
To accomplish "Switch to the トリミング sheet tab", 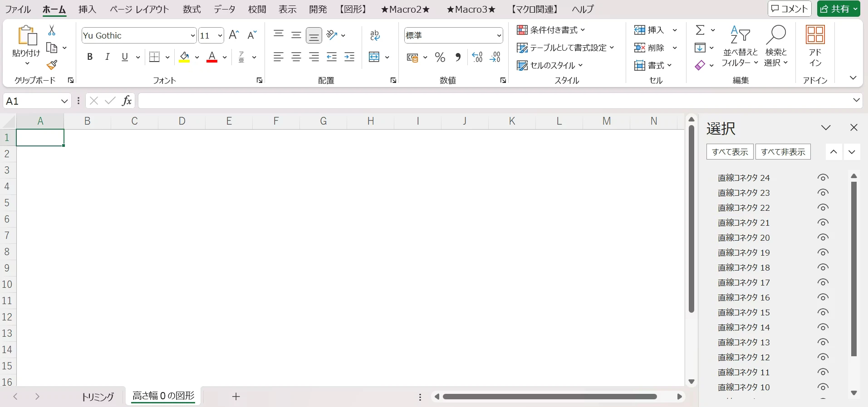I will [98, 397].
